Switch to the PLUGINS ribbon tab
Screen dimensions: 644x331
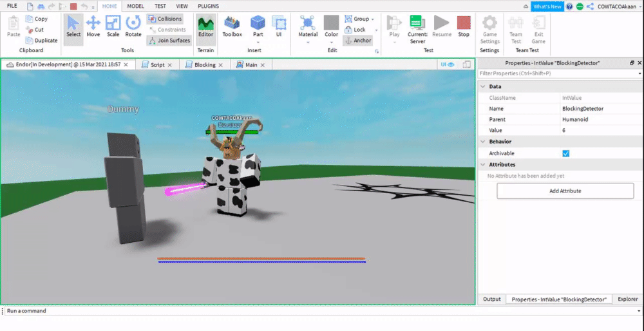click(x=208, y=6)
